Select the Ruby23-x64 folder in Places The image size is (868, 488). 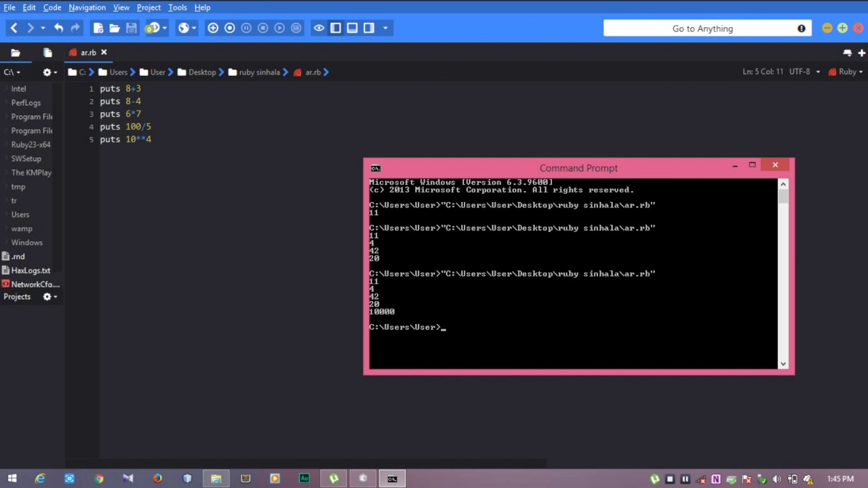coord(31,144)
